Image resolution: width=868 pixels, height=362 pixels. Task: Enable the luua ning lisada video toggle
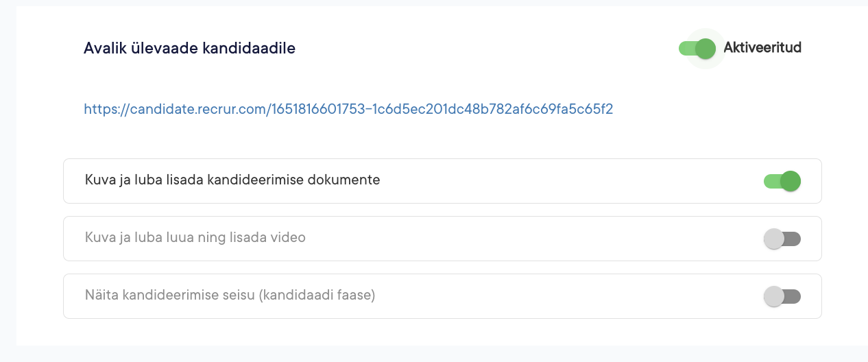pos(782,239)
